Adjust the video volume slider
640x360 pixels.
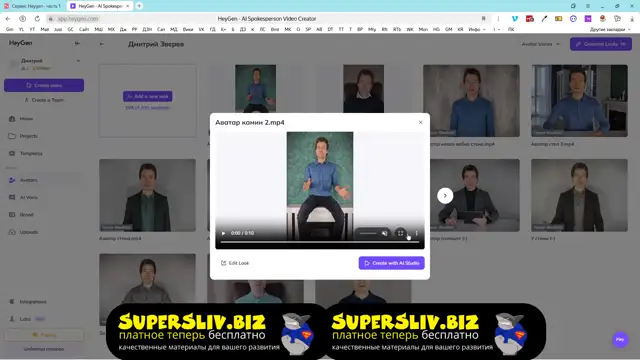tap(368, 233)
